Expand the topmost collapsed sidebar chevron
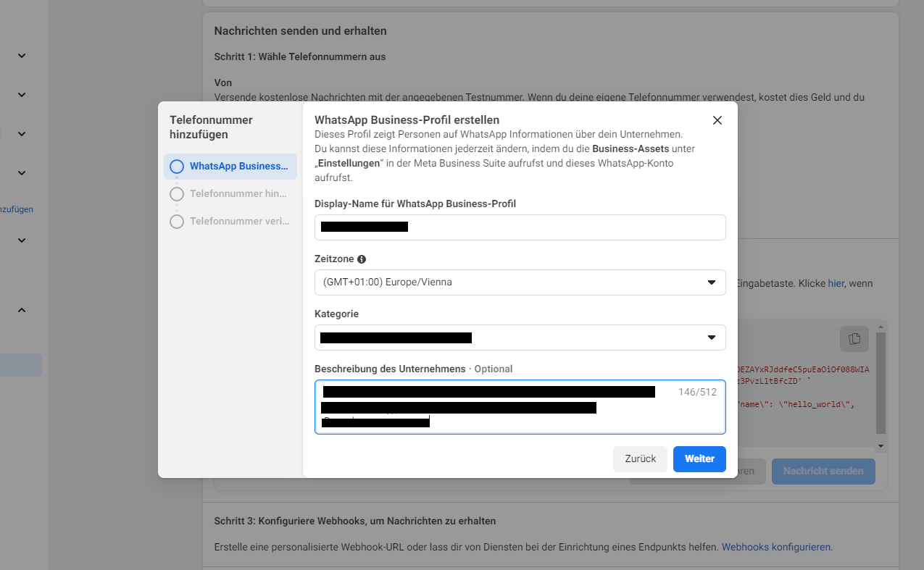This screenshot has height=570, width=924. pos(22,56)
